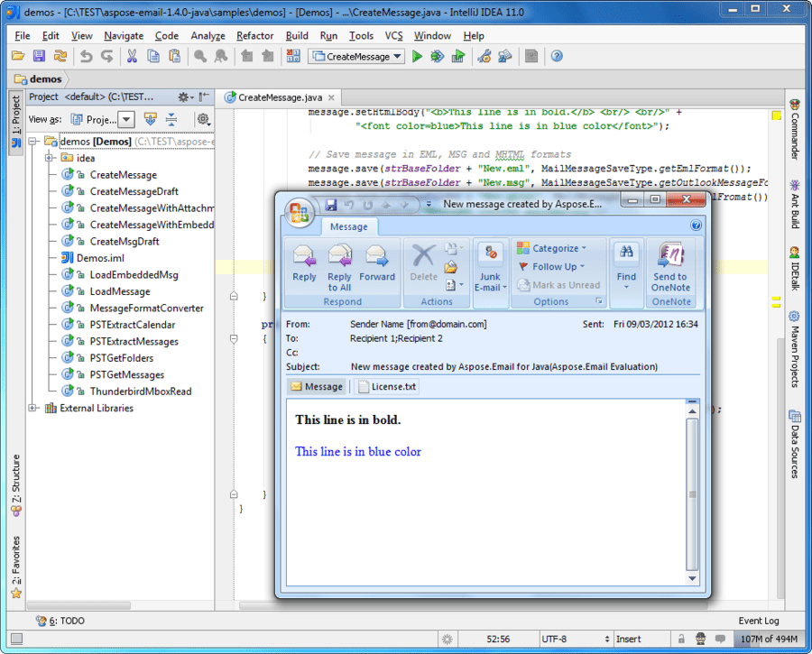Image resolution: width=812 pixels, height=654 pixels.
Task: Click the Open folder toolbar icon
Action: pos(18,56)
